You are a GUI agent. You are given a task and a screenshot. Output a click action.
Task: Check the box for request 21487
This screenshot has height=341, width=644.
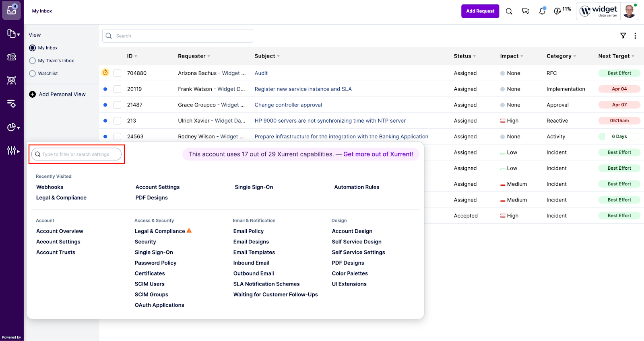point(118,105)
